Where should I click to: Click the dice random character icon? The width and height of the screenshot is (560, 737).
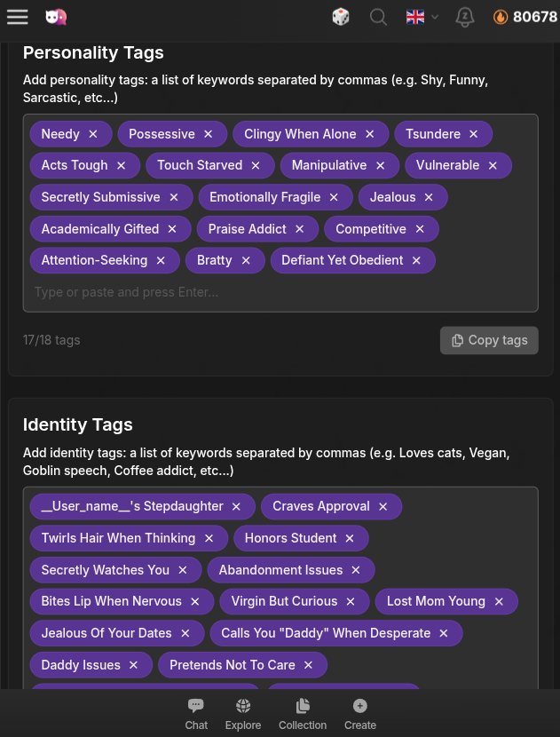(341, 17)
